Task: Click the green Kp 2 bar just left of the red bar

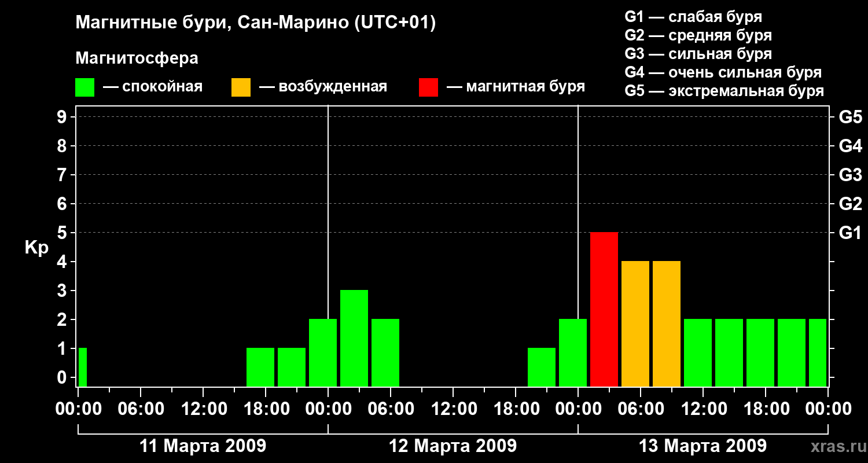Action: pyautogui.click(x=573, y=352)
